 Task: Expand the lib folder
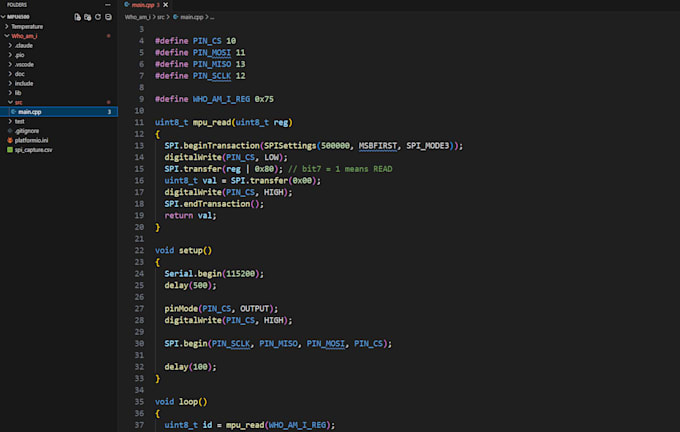pyautogui.click(x=10, y=93)
